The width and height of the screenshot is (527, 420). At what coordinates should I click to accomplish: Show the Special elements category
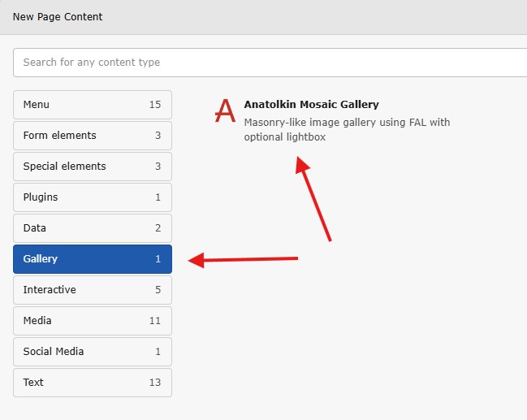click(x=81, y=167)
